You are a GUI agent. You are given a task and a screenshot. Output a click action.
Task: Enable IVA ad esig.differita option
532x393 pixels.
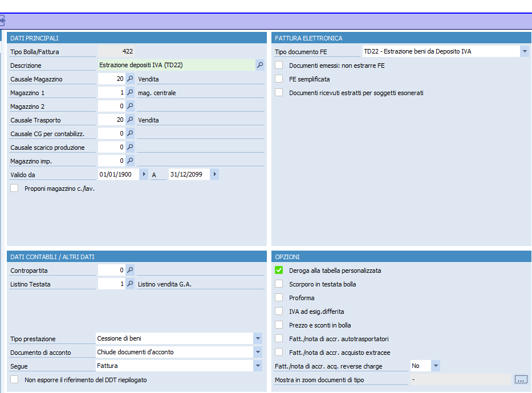click(x=279, y=311)
